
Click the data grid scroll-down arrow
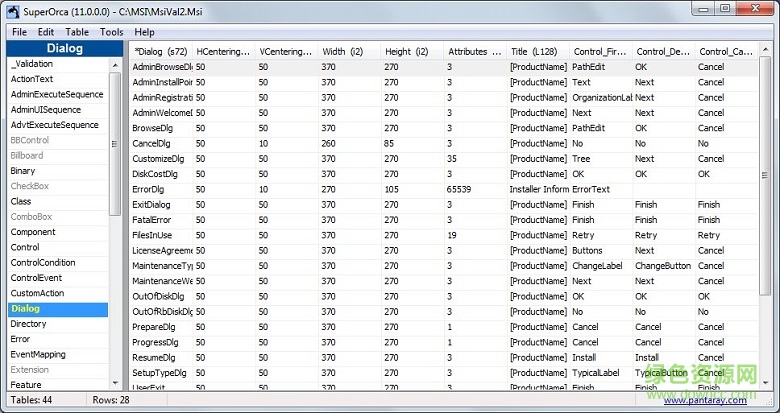click(x=766, y=383)
